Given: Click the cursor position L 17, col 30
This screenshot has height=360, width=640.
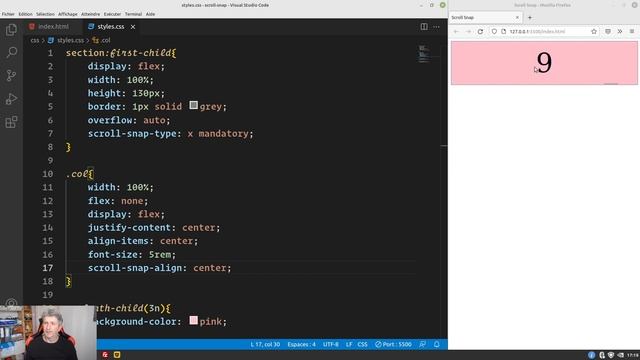Looking at the screenshot, I should pyautogui.click(x=265, y=344).
